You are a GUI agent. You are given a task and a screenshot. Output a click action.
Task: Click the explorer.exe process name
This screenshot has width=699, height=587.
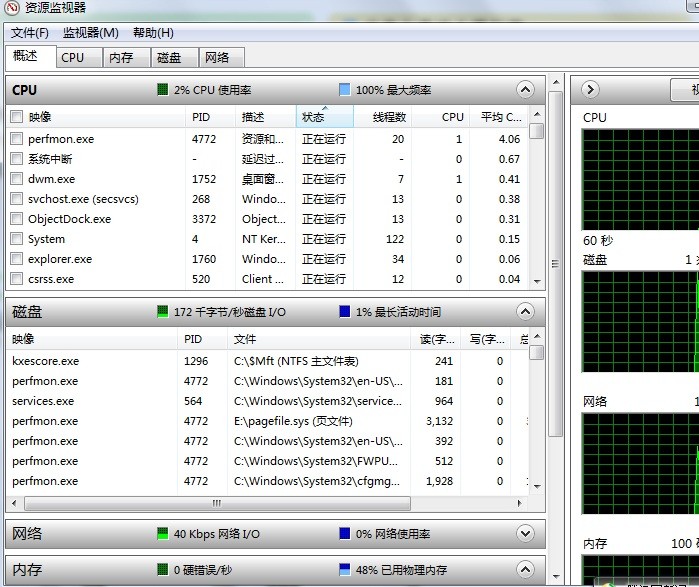(60, 259)
